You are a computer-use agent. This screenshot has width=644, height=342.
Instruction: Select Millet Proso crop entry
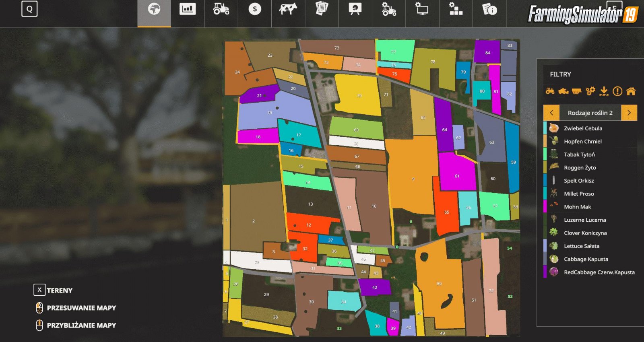(x=590, y=194)
